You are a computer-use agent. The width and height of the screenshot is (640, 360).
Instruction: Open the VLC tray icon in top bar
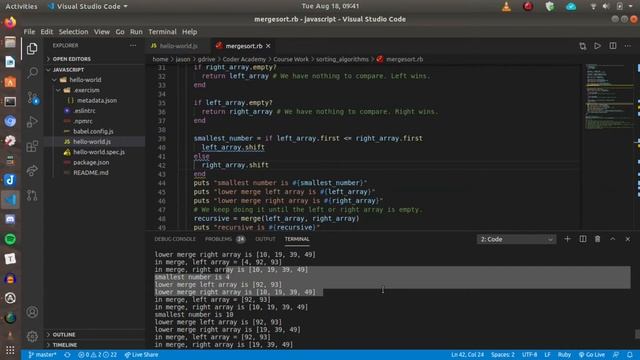(x=507, y=6)
